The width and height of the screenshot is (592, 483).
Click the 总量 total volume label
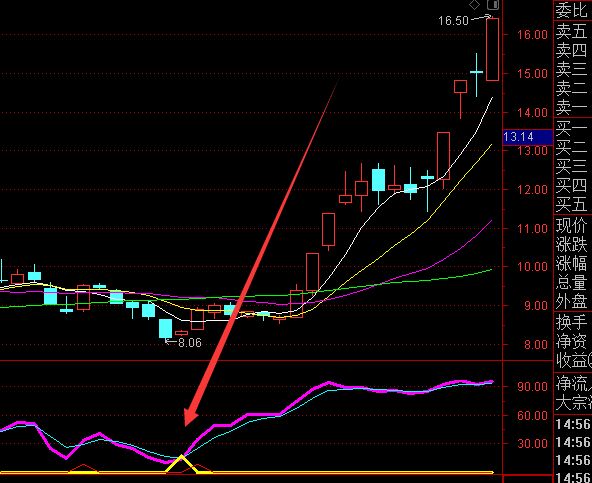pyautogui.click(x=572, y=283)
